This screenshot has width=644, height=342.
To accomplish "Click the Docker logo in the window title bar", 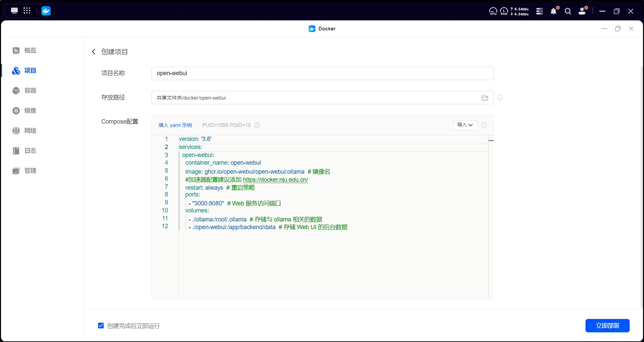I will [x=312, y=29].
